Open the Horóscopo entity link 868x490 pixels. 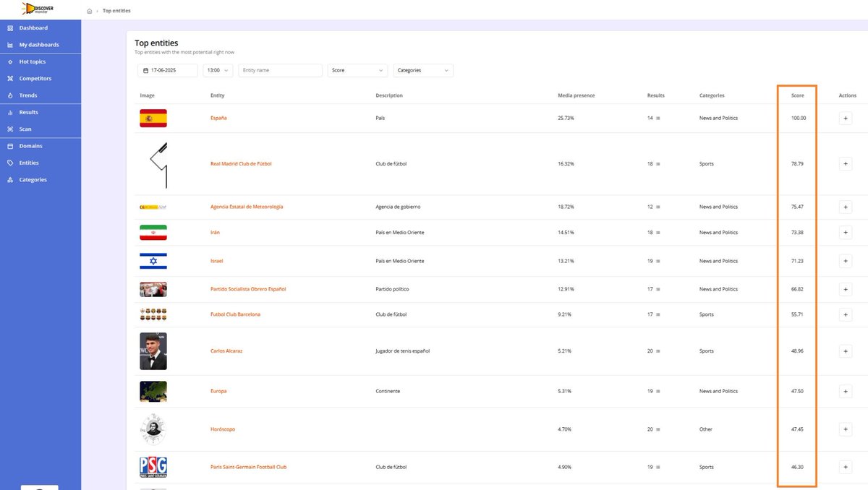223,429
